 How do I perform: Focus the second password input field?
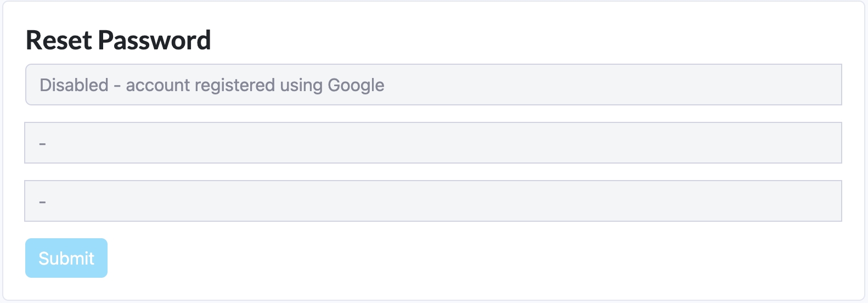[433, 143]
